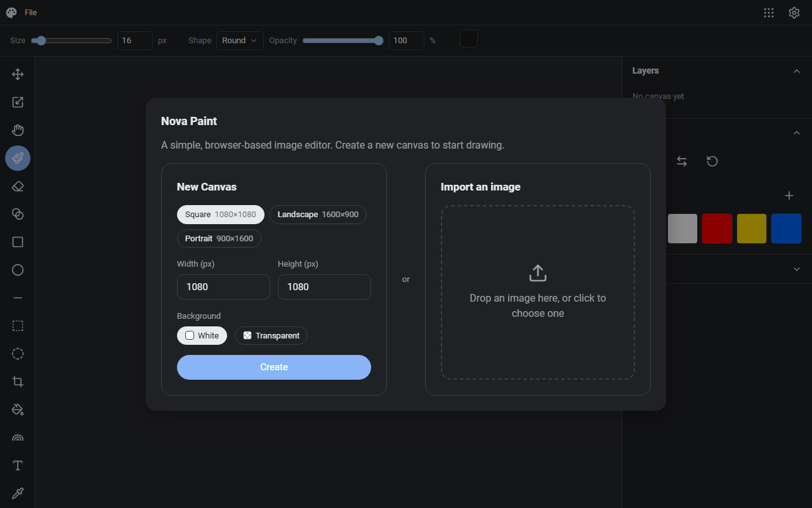Viewport: 812px width, 508px height.
Task: Choose the White background option
Action: (202, 335)
